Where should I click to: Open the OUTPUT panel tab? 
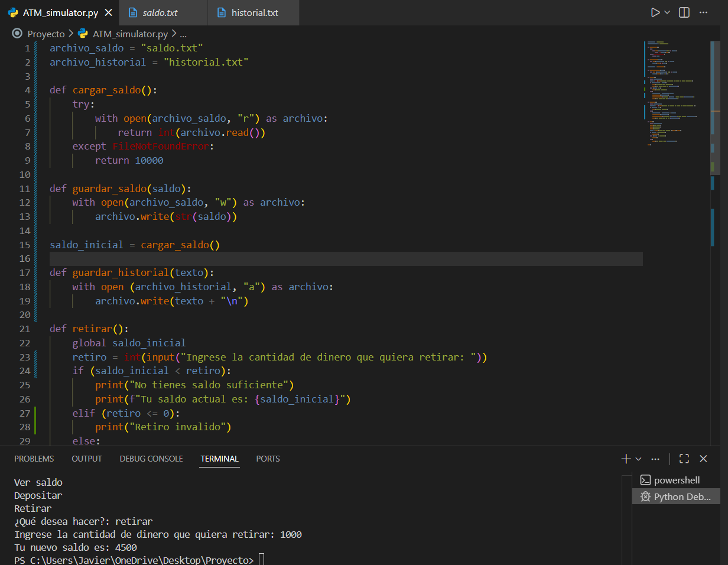coord(87,459)
